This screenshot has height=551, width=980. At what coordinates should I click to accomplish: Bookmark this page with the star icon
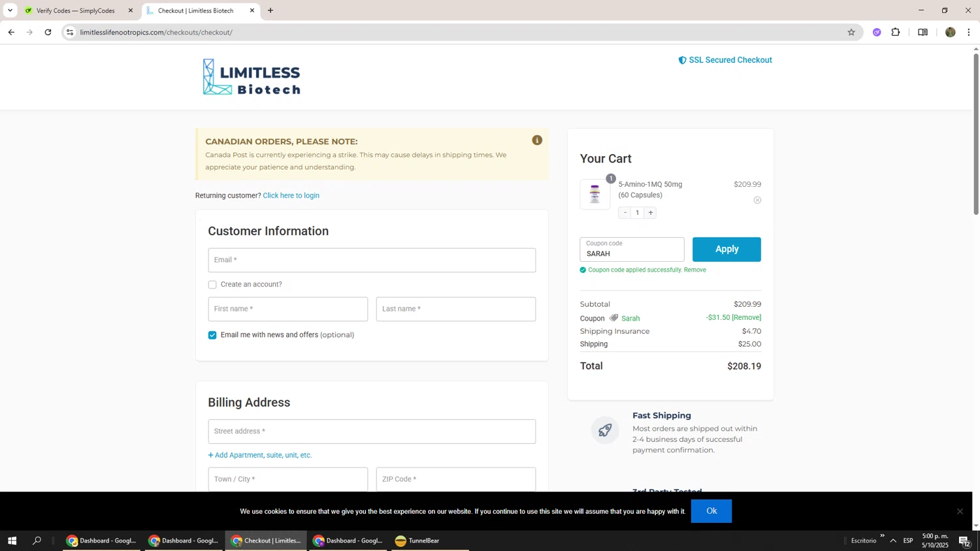click(x=851, y=32)
